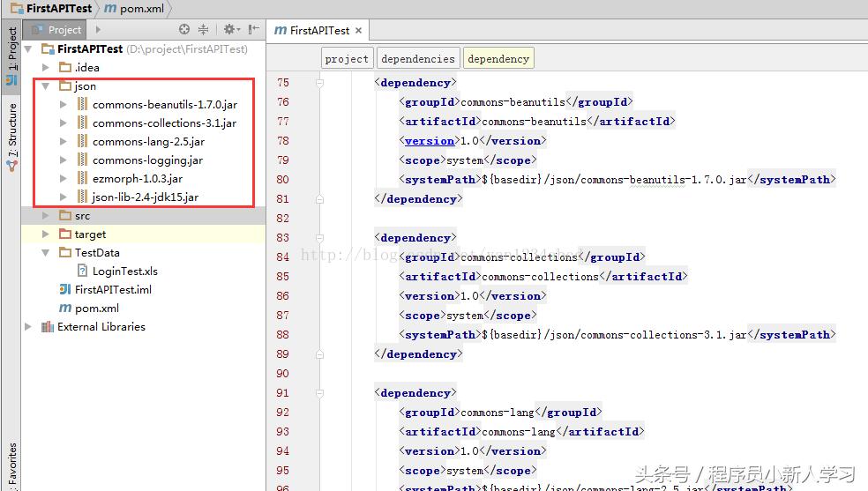Open the Project panel settings gear
Image resolution: width=868 pixels, height=491 pixels.
pyautogui.click(x=229, y=30)
